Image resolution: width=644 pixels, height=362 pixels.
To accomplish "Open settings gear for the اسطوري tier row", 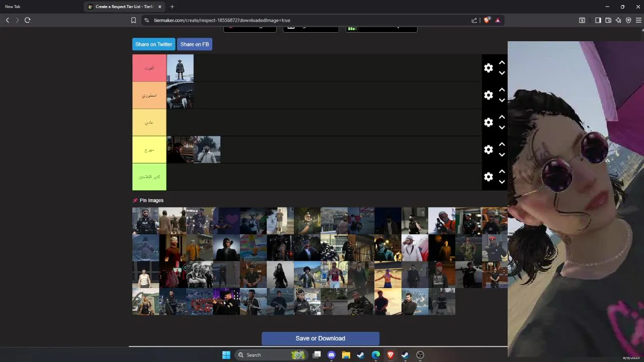I will [489, 95].
